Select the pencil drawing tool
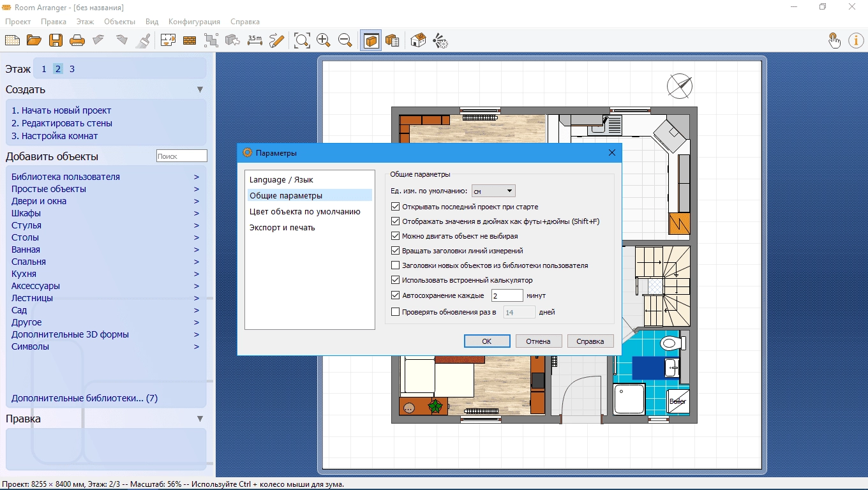 (x=276, y=40)
